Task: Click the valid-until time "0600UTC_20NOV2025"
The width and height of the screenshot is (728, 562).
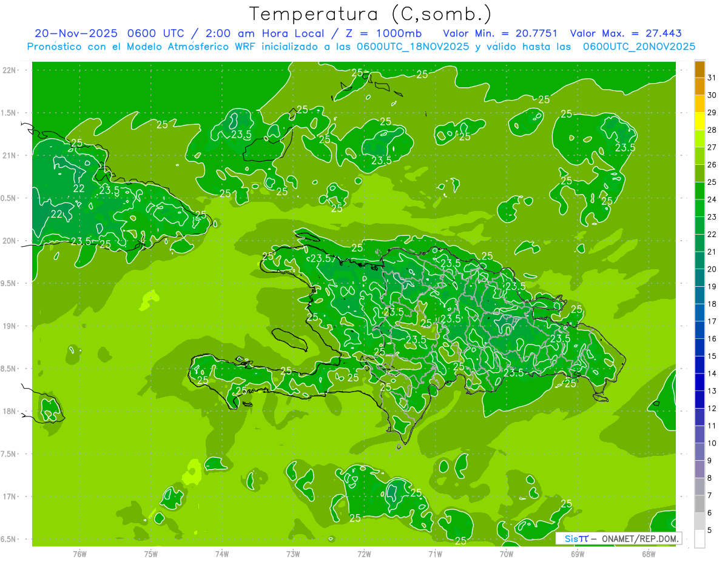Action: (639, 47)
